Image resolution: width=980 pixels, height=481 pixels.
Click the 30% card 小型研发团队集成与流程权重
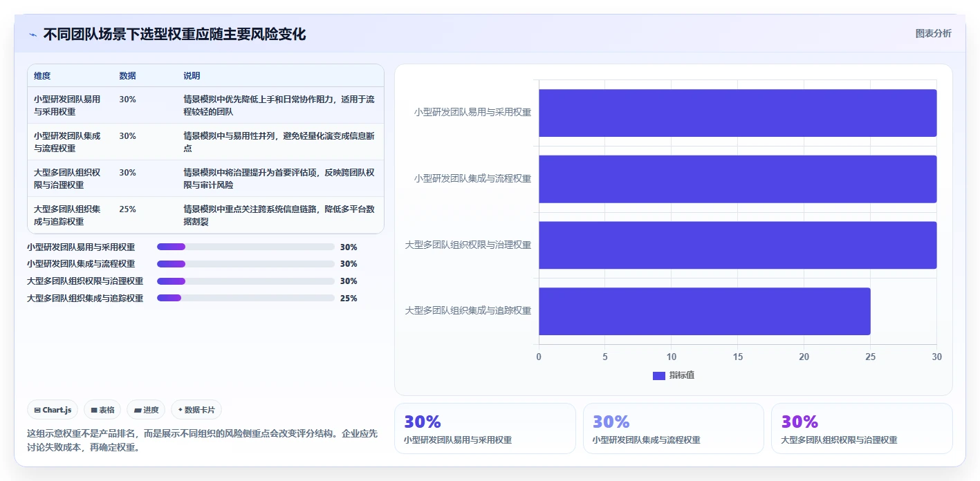pos(674,428)
